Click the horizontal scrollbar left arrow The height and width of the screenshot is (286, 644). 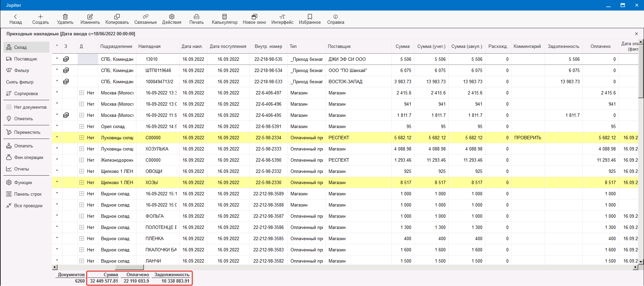click(x=54, y=267)
